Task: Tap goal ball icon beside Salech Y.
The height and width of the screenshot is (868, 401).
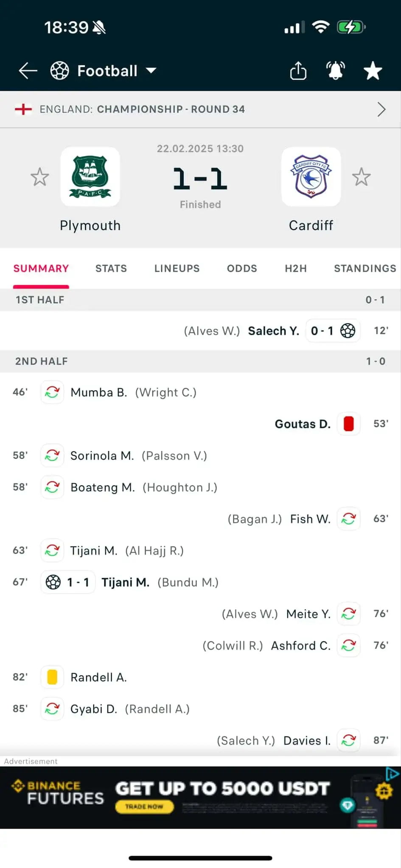Action: tap(348, 331)
